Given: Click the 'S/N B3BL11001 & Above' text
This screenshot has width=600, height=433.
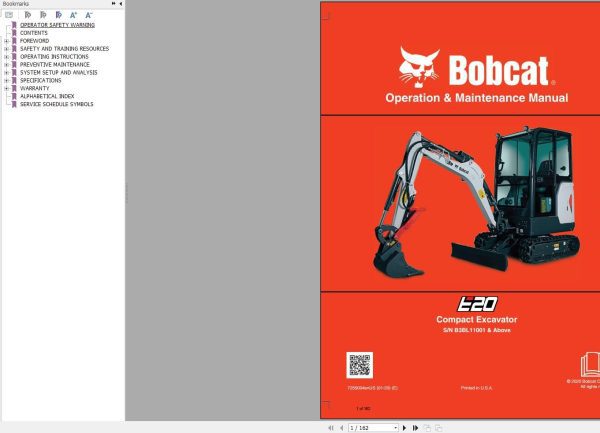Looking at the screenshot, I should (x=477, y=330).
